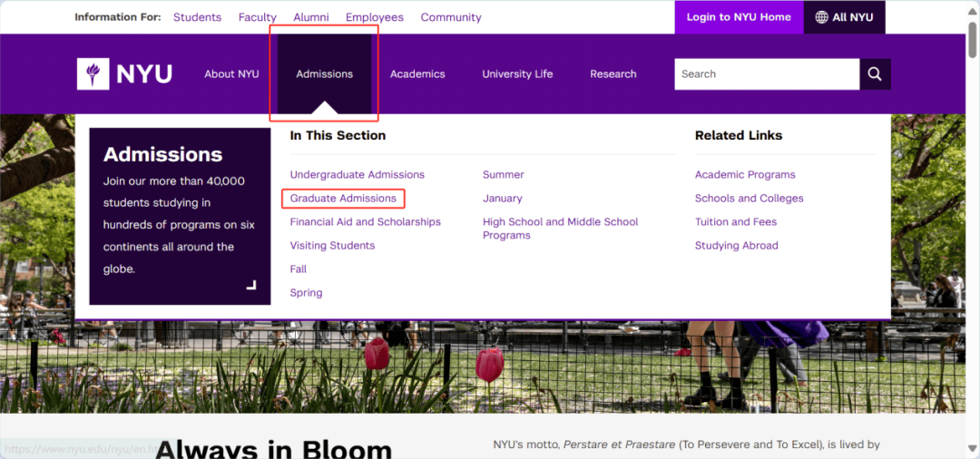
Task: Click the globe icon beside All NYU
Action: tap(821, 17)
